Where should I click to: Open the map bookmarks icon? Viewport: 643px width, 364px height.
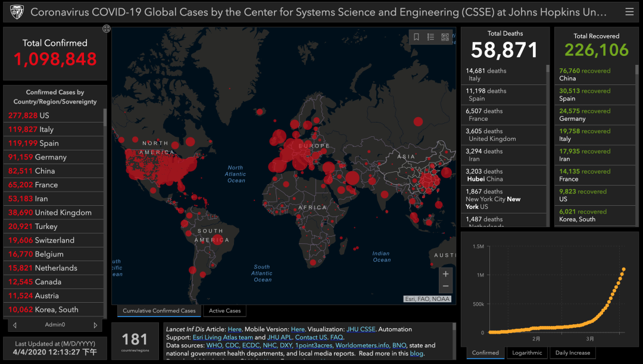416,37
